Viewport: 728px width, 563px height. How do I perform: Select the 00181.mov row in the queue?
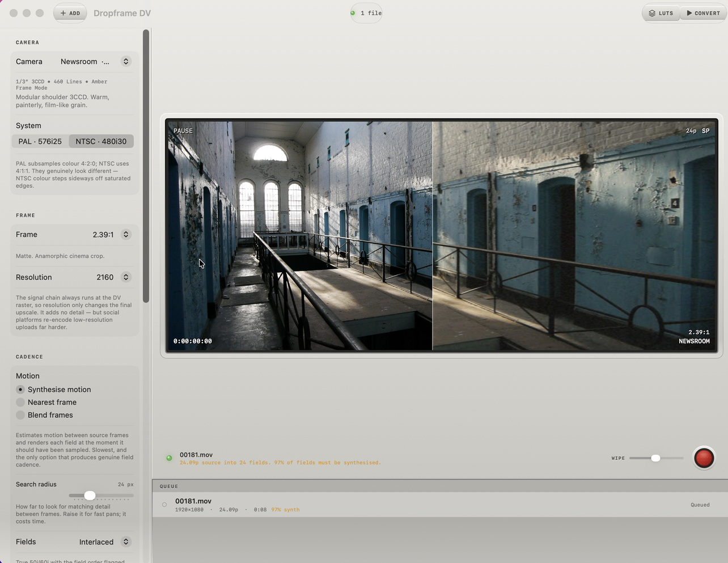point(440,505)
